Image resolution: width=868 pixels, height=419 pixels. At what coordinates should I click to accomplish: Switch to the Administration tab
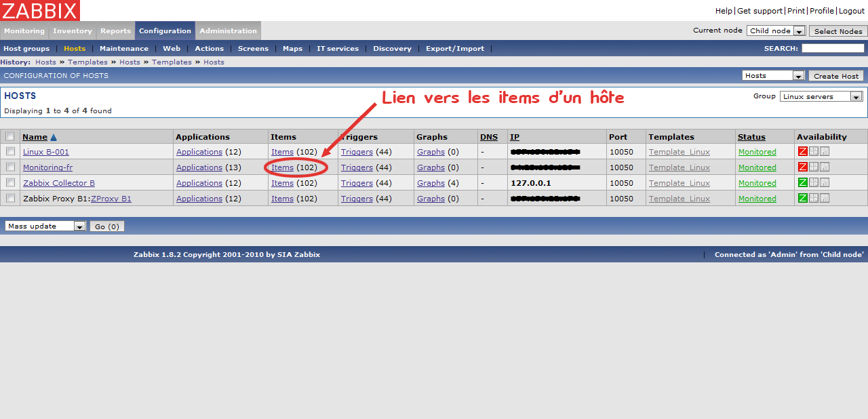[228, 31]
